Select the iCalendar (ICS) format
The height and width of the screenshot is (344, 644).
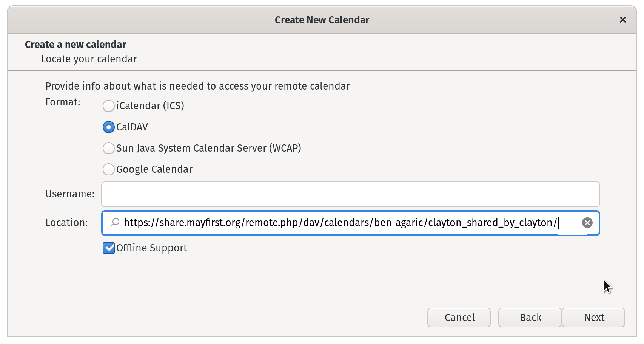click(x=109, y=106)
